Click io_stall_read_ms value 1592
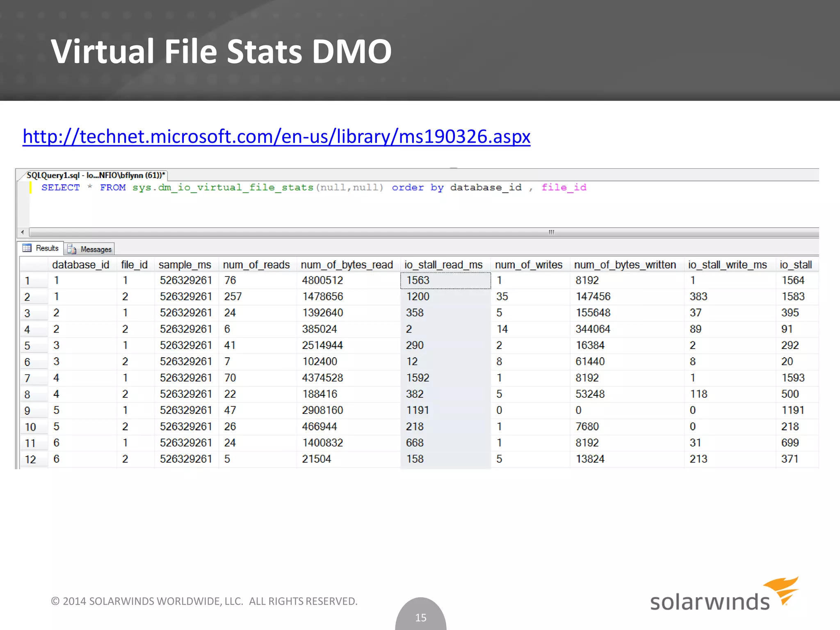 (x=418, y=378)
